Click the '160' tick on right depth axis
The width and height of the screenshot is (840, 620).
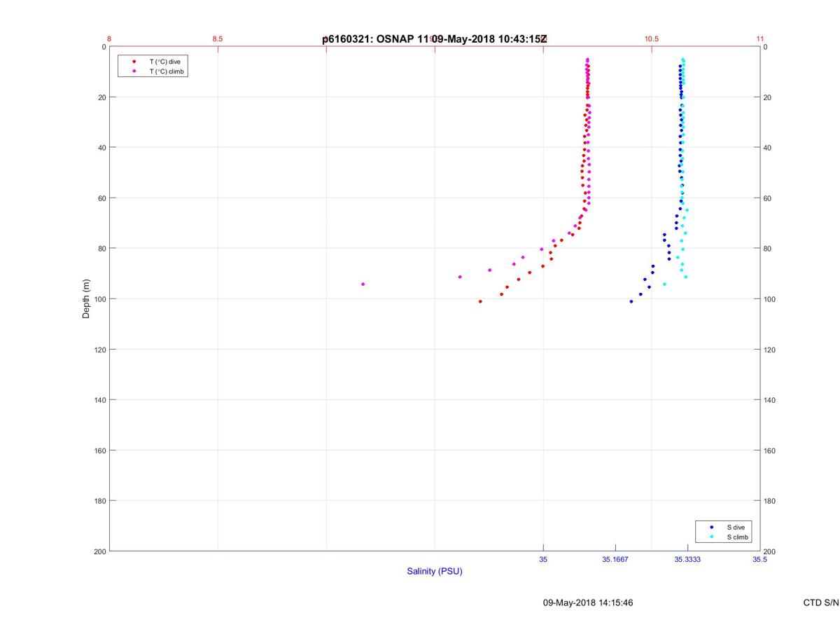pyautogui.click(x=770, y=450)
